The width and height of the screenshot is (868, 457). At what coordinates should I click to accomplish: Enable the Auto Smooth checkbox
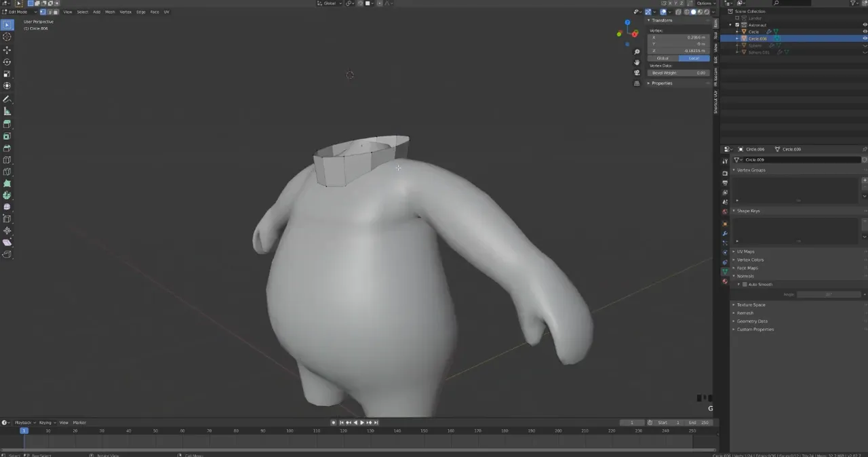(745, 285)
